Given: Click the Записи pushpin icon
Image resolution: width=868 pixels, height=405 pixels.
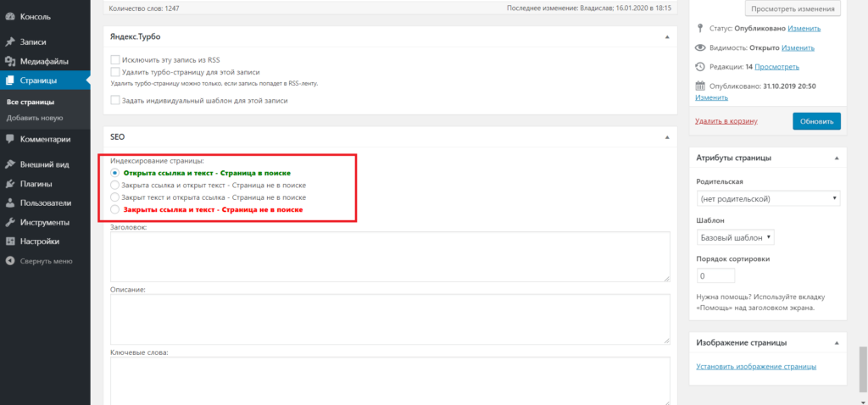Looking at the screenshot, I should pos(9,42).
